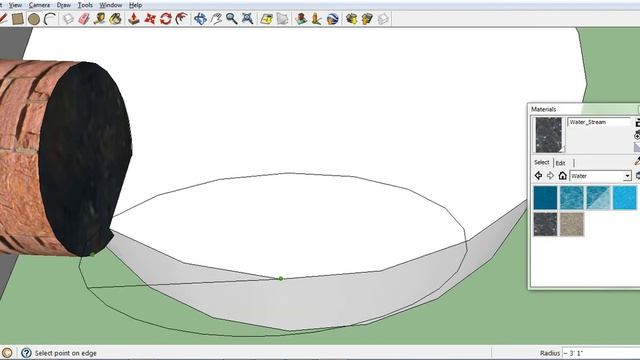The width and height of the screenshot is (640, 360).
Task: Open the Draw menu
Action: pyautogui.click(x=64, y=5)
